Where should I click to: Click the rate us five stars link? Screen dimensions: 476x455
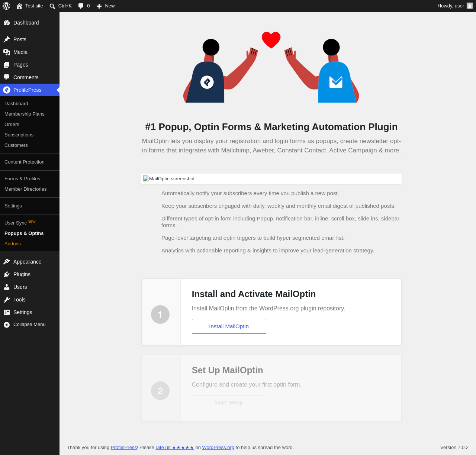coord(175,448)
